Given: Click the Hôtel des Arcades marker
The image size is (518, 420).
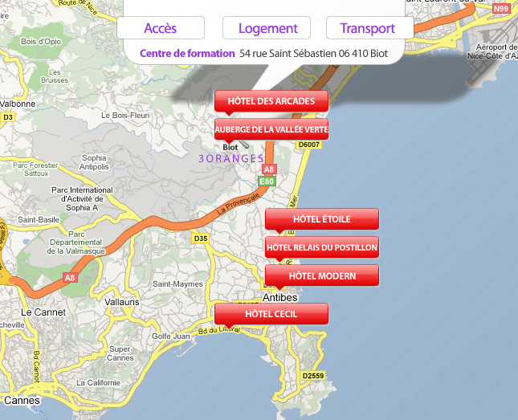Looking at the screenshot, I should pos(271,100).
